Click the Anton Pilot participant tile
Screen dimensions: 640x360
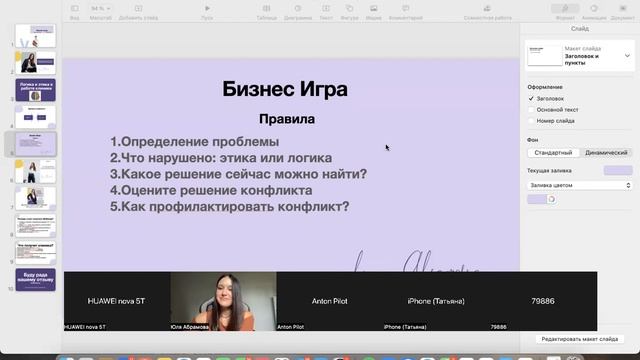coord(330,301)
